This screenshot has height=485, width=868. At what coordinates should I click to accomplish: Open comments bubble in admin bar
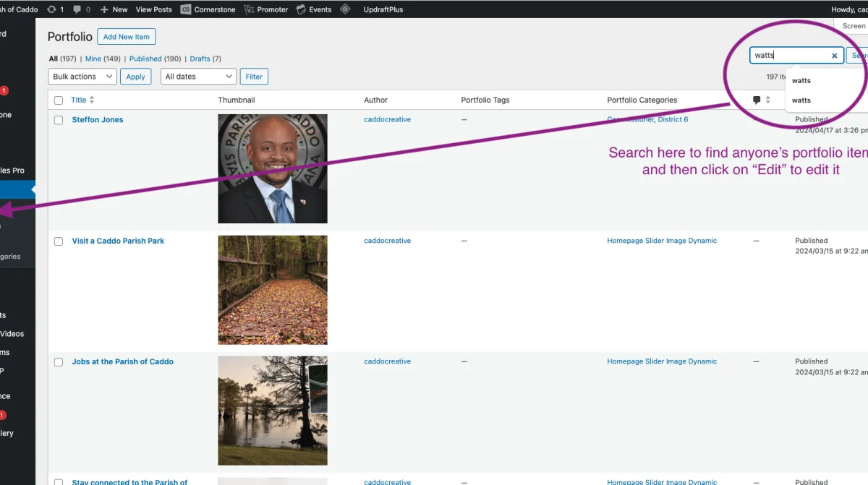point(77,9)
